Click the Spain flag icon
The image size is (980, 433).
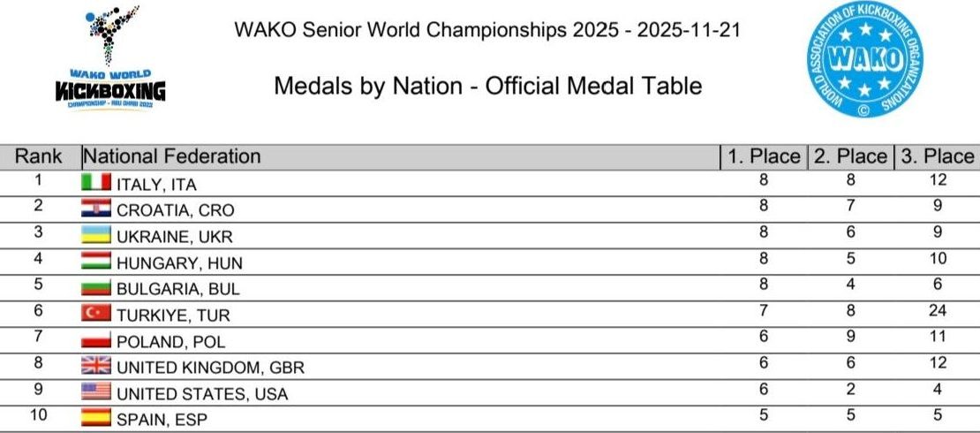pyautogui.click(x=96, y=418)
